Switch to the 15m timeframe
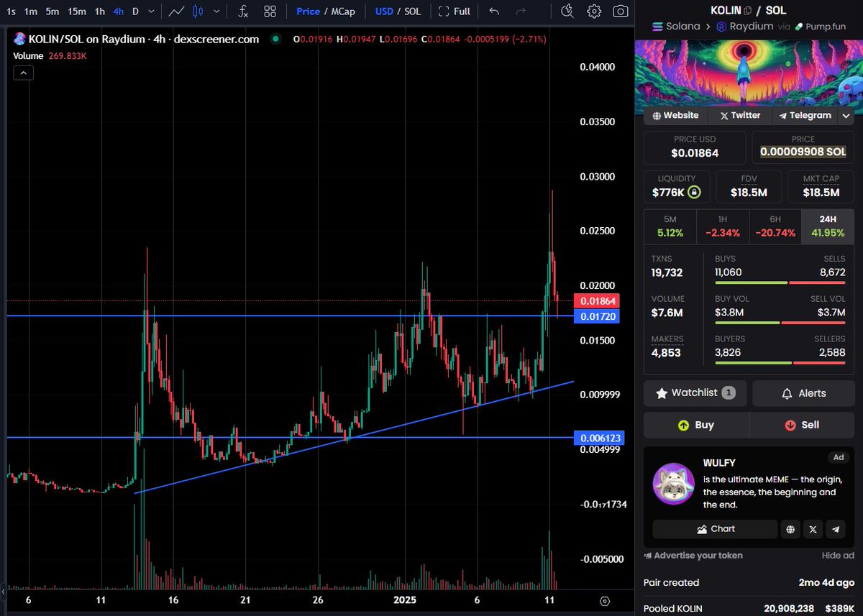Screen dimensions: 863x616 point(77,12)
